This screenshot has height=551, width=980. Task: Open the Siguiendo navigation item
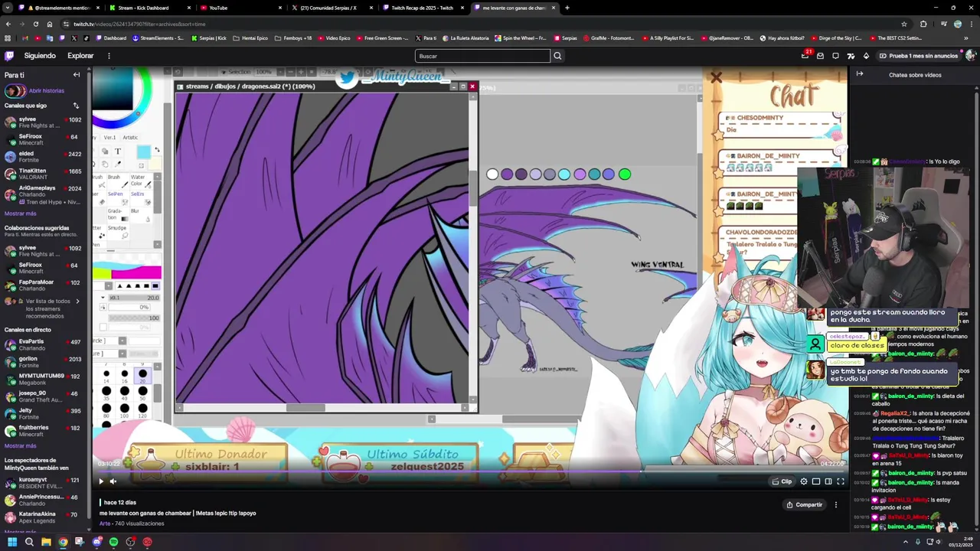[40, 56]
